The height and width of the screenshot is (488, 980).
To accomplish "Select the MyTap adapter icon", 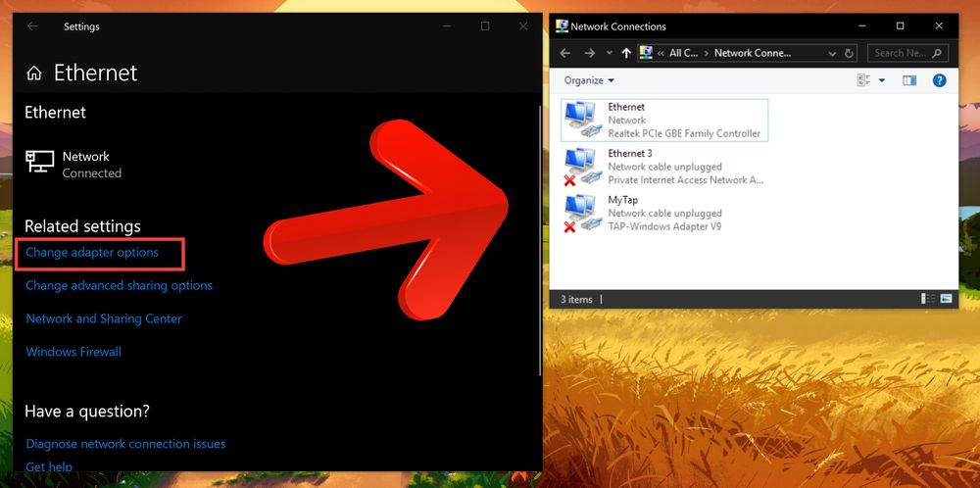I will [581, 213].
